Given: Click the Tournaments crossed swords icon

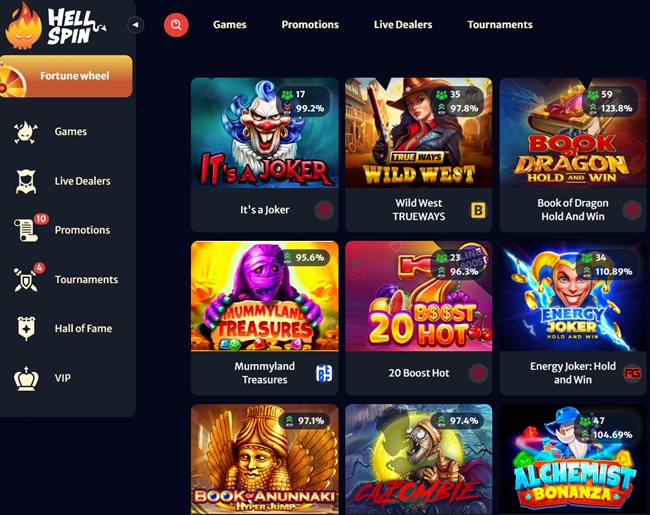Looking at the screenshot, I should (28, 279).
